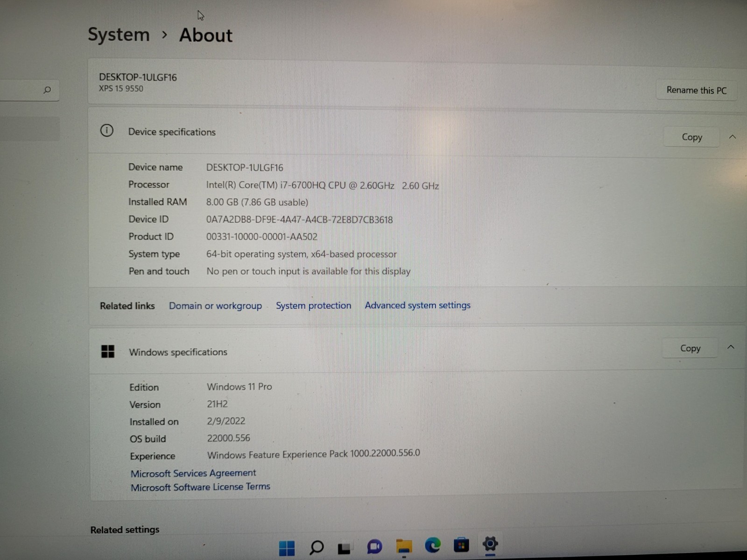Open Advanced system settings link
Image resolution: width=747 pixels, height=560 pixels.
(x=417, y=305)
